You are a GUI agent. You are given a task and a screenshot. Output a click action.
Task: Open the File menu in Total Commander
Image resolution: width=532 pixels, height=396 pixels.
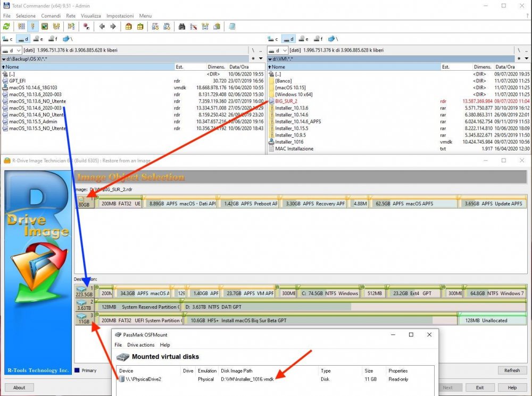7,15
